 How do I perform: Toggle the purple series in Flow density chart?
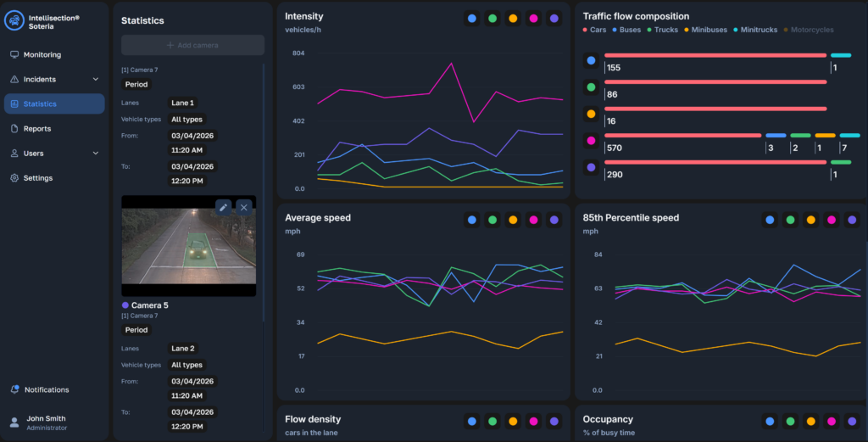pyautogui.click(x=554, y=422)
